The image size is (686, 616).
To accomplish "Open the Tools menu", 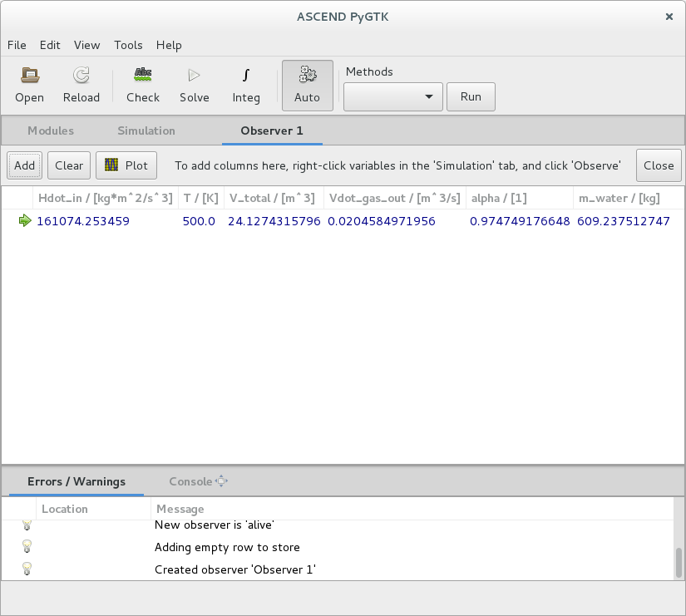I will click(x=128, y=45).
